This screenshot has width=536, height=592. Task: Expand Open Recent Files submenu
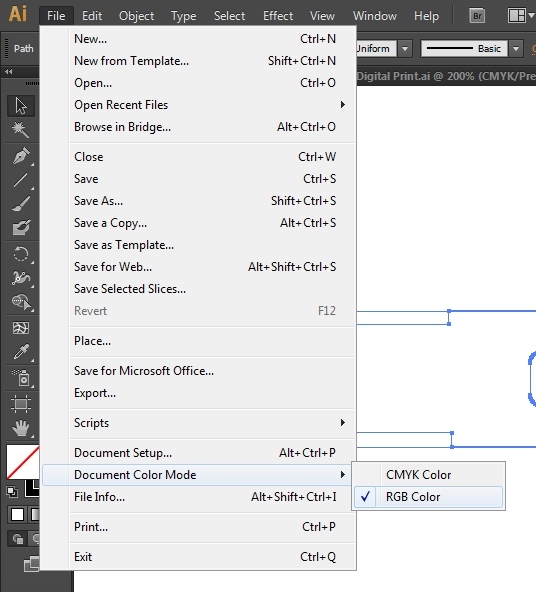pyautogui.click(x=199, y=105)
